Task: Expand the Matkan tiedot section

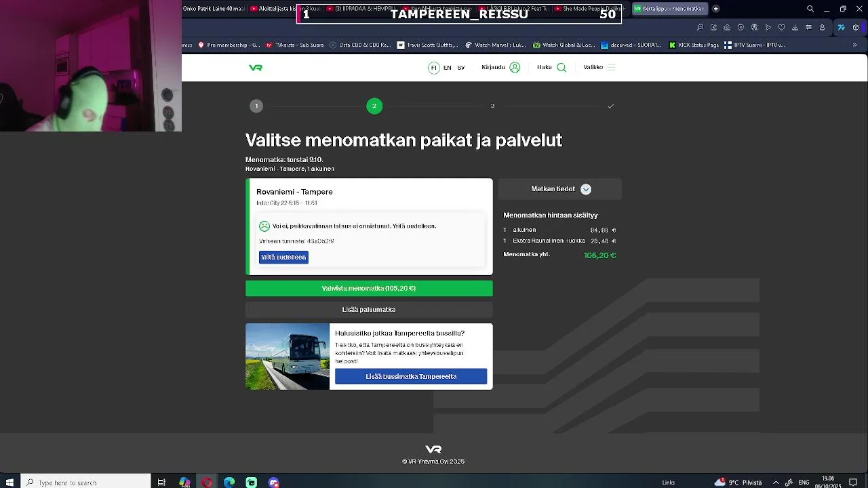Action: (x=560, y=189)
